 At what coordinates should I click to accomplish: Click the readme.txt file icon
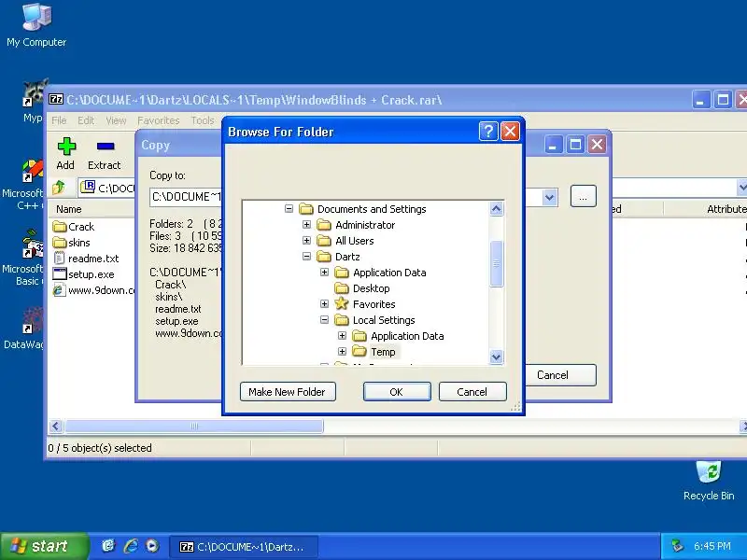[59, 259]
